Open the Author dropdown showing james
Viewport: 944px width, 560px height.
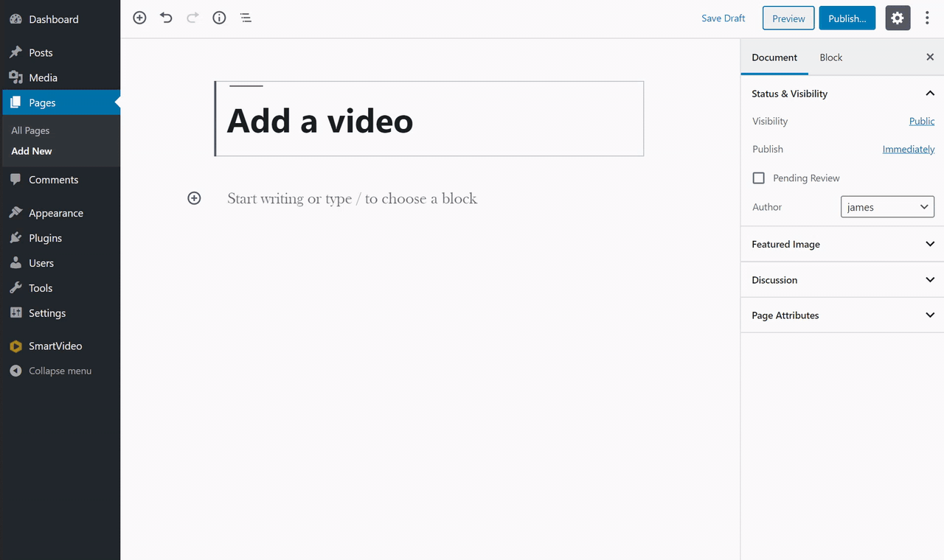point(887,207)
